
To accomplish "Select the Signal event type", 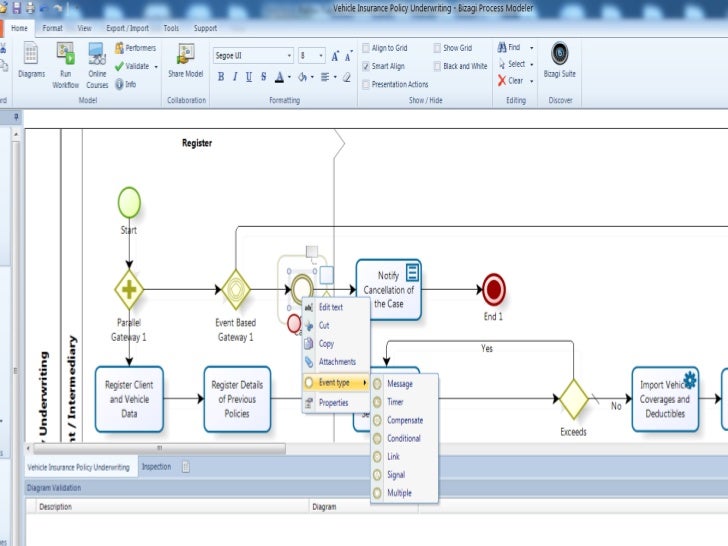I will coord(404,474).
